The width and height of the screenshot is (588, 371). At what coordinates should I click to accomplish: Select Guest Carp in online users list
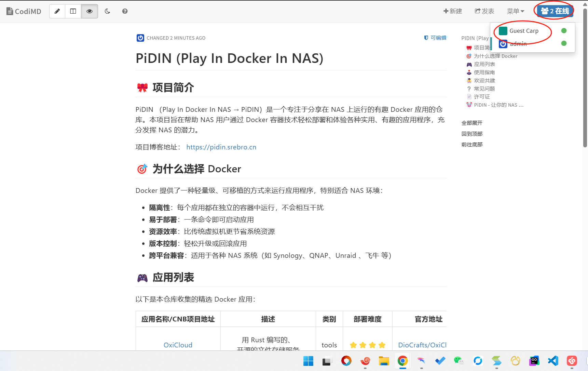(523, 31)
